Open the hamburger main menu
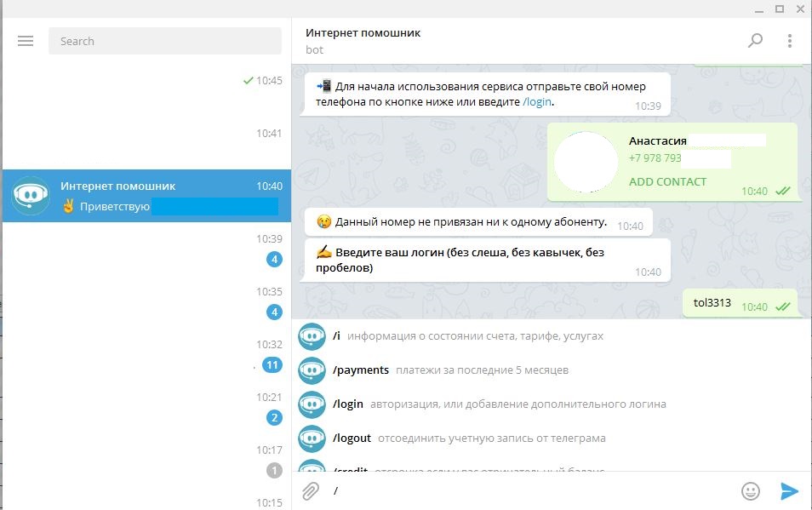Viewport: 812px width, 510px height. 26,41
